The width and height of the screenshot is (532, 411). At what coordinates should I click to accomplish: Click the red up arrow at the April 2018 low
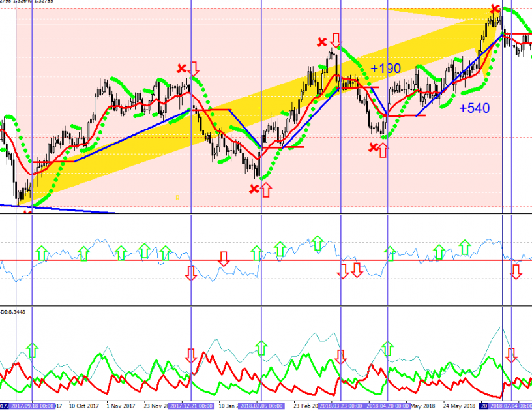[382, 151]
